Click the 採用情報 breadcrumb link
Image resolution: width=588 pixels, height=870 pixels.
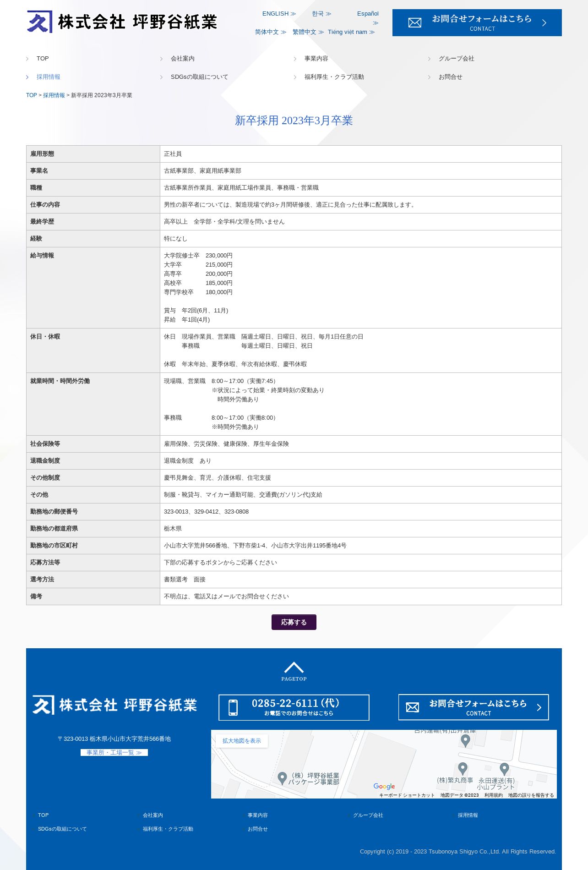tap(54, 95)
